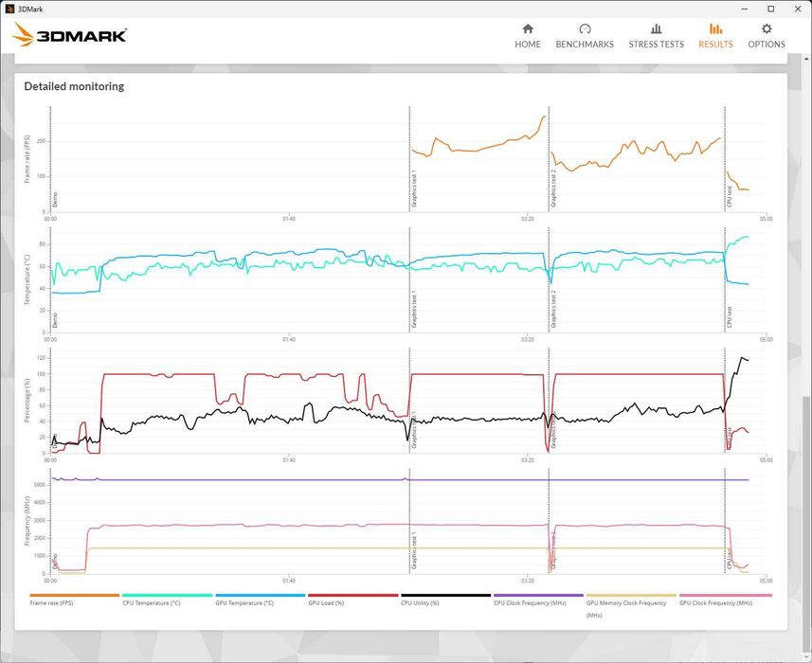
Task: Click the 'GPU Temperature (°C)' legend text
Action: point(244,603)
